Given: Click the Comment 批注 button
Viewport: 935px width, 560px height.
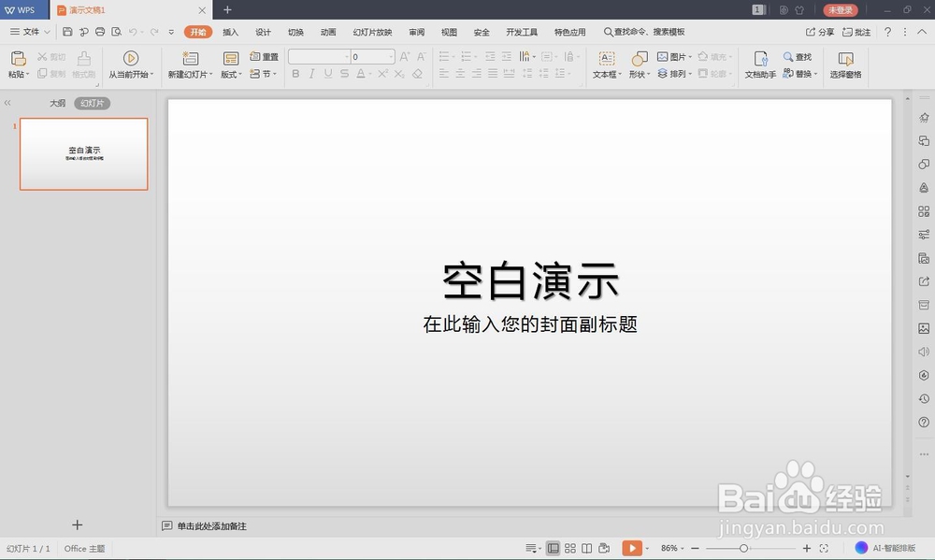Looking at the screenshot, I should (x=856, y=32).
